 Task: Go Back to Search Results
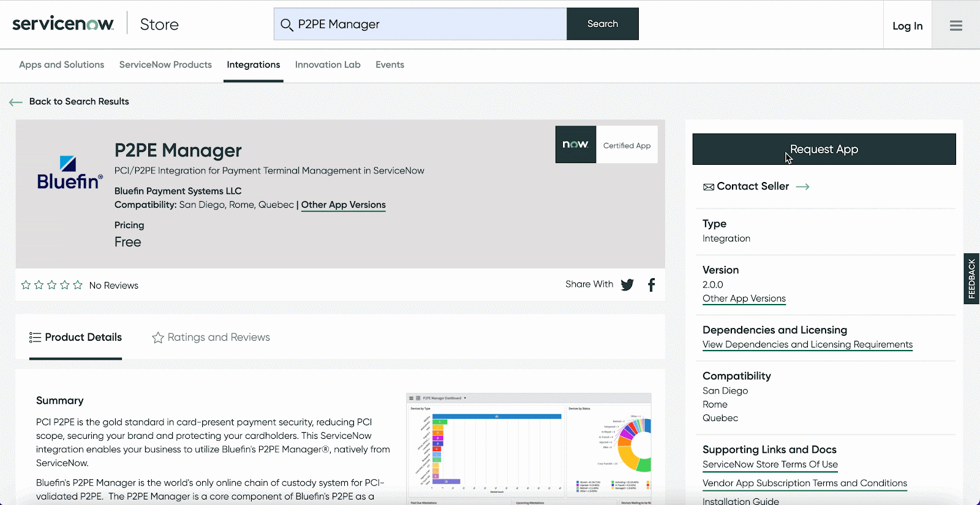pos(79,101)
